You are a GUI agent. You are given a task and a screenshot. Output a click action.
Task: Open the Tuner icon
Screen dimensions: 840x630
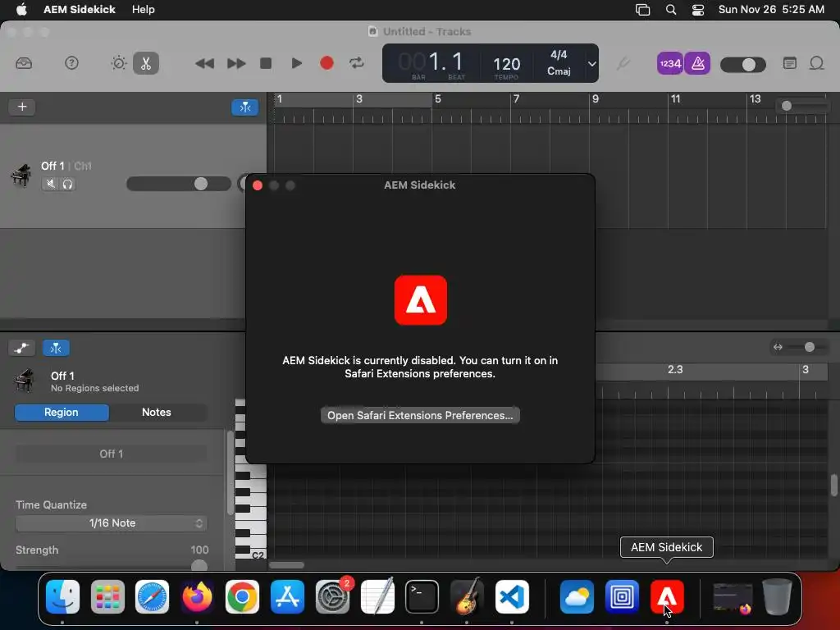pos(623,64)
